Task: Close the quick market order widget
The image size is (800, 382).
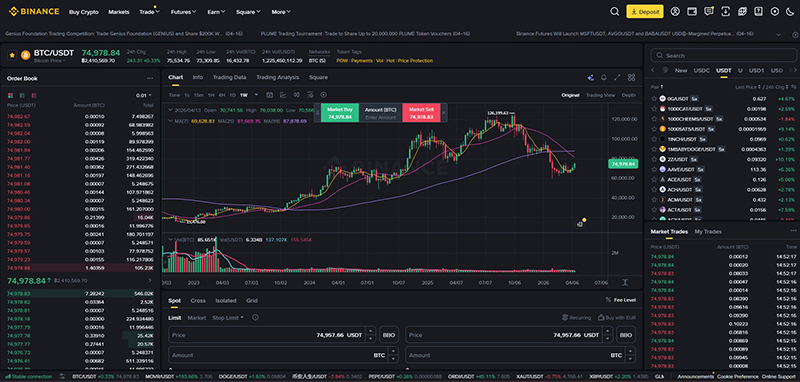Action: click(443, 113)
